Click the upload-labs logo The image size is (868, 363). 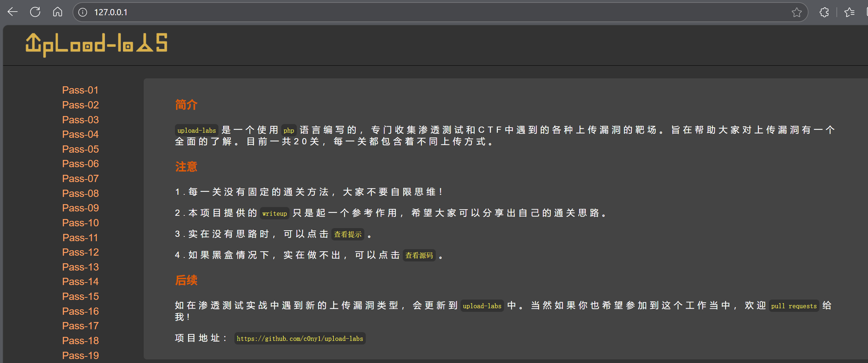[x=97, y=45]
